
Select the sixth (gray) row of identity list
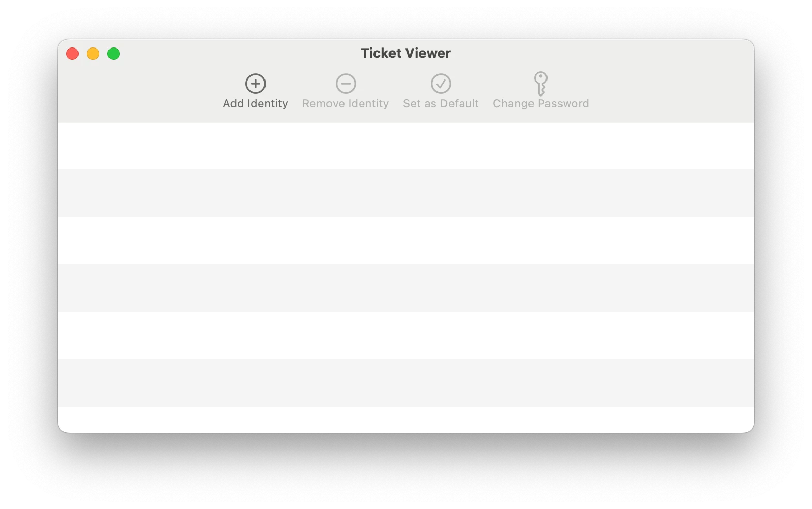coord(406,383)
